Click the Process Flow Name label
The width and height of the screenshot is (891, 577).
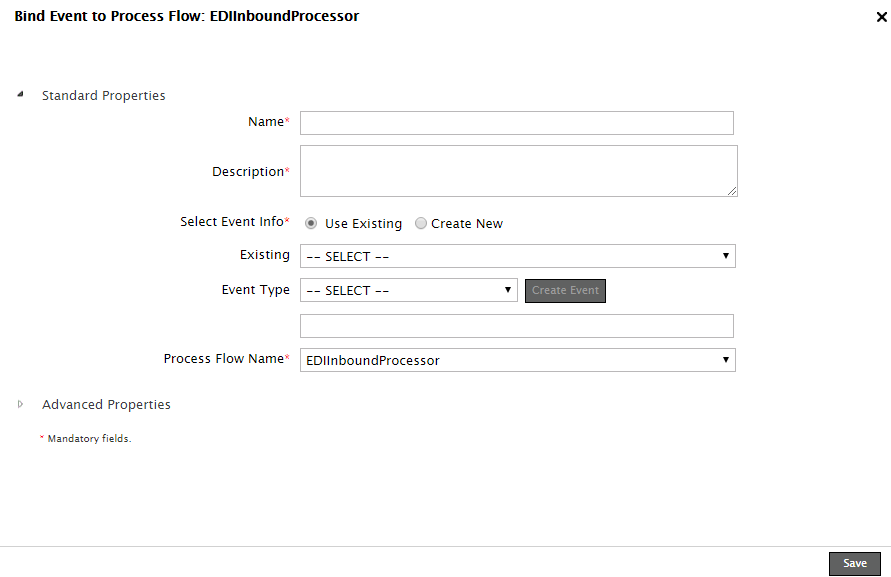pos(224,359)
